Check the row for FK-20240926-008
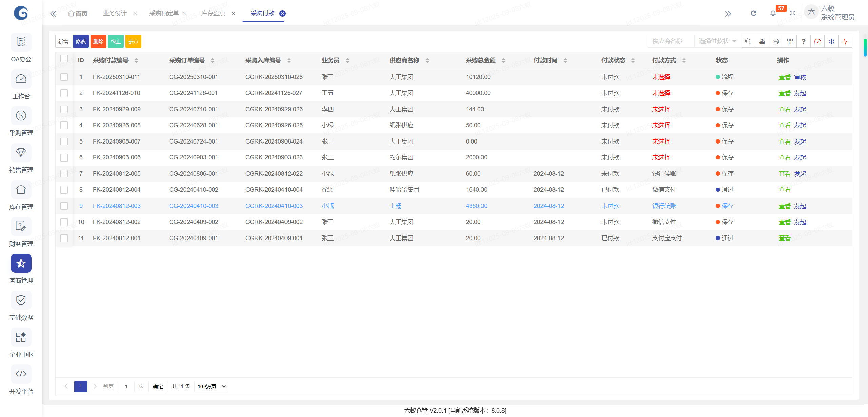The width and height of the screenshot is (868, 417). pyautogui.click(x=64, y=125)
